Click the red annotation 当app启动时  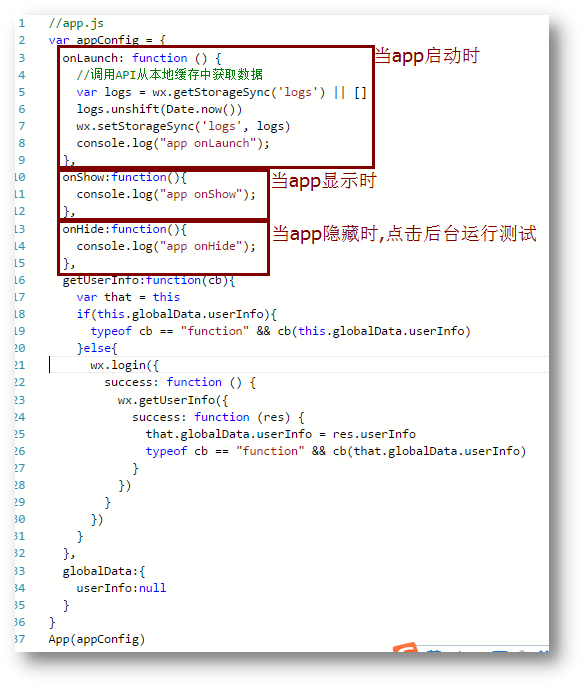coord(426,56)
